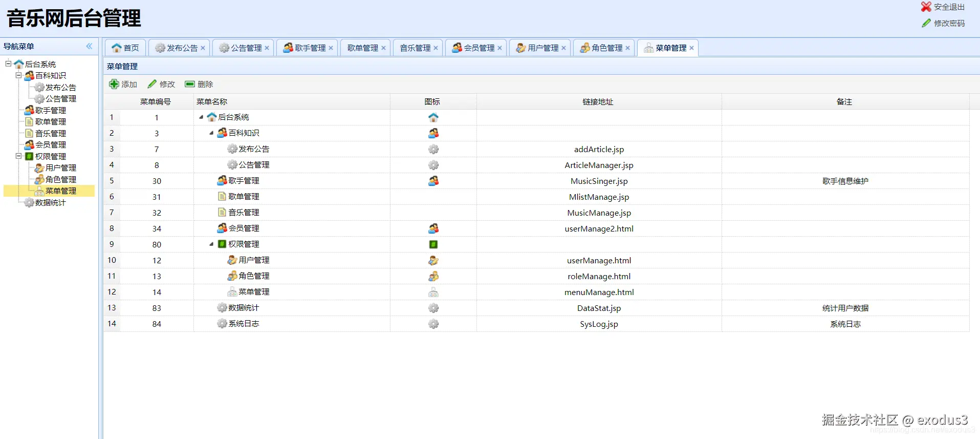Collapse 后台系统 node in navigation tree
Image resolution: width=980 pixels, height=439 pixels.
[9, 64]
